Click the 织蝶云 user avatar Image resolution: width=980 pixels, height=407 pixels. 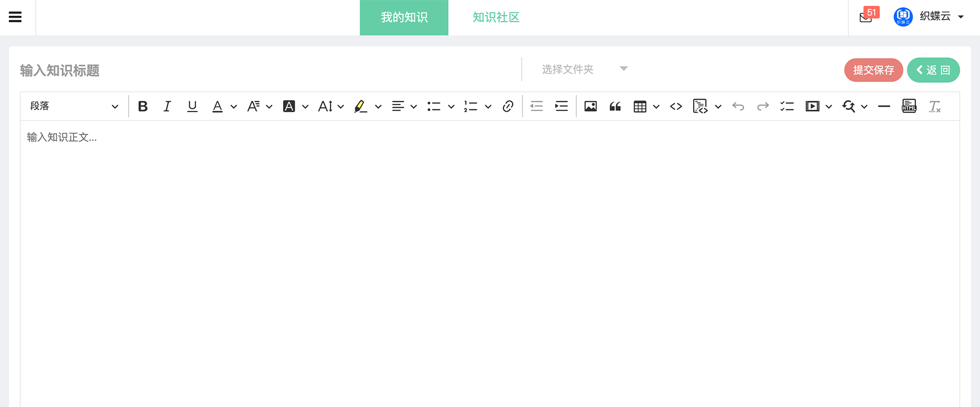pyautogui.click(x=903, y=17)
